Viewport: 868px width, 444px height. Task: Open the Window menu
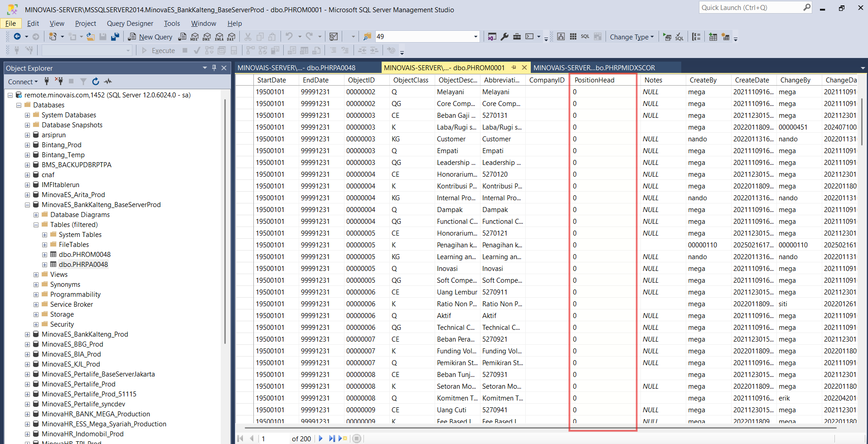204,24
